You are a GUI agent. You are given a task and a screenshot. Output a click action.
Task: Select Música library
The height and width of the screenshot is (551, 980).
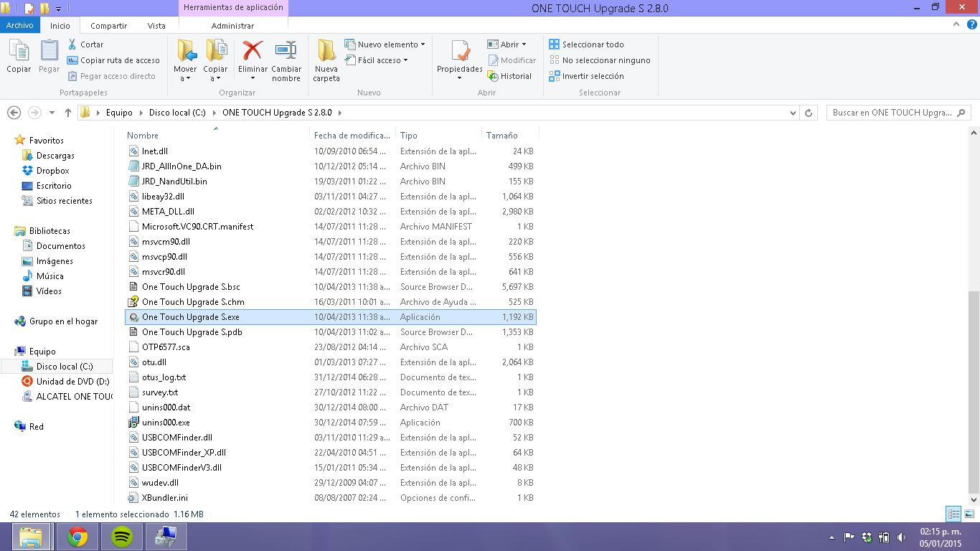[x=50, y=276]
